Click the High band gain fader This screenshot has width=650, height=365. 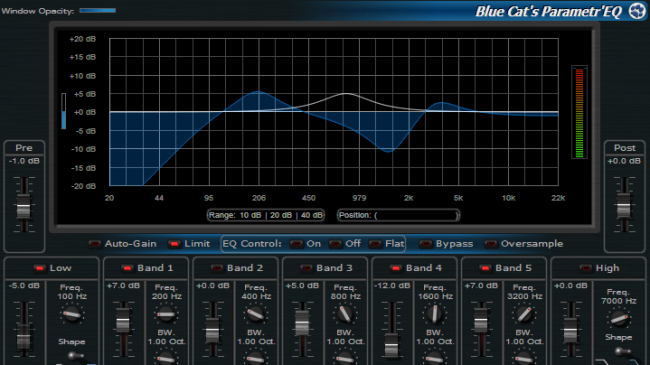pyautogui.click(x=571, y=330)
